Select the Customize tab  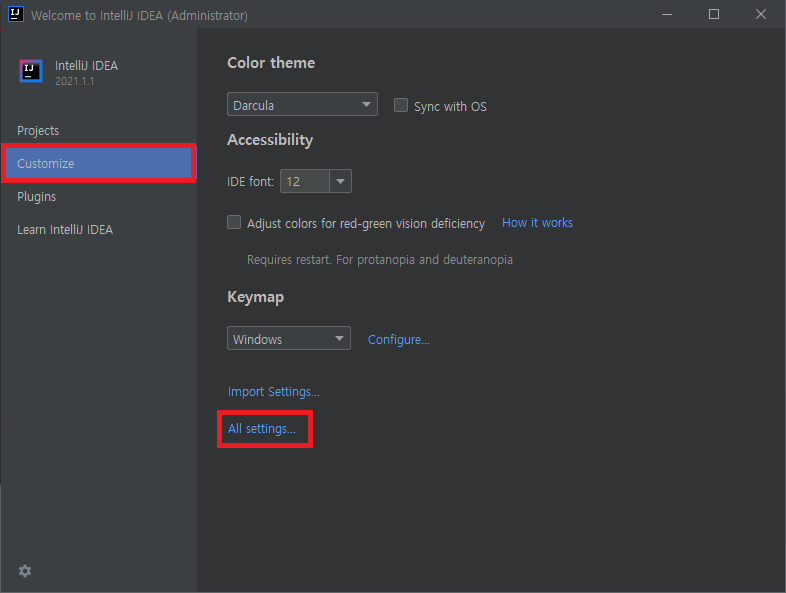[x=98, y=163]
